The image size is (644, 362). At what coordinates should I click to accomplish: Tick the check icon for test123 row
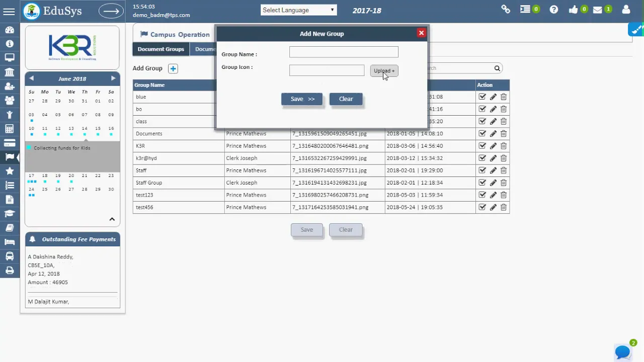482,195
